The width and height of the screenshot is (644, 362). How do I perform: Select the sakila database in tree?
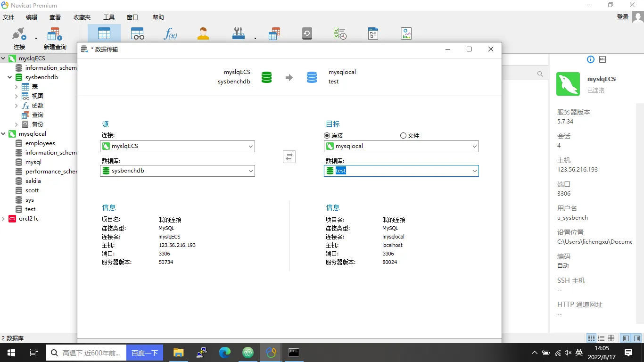[x=33, y=181]
